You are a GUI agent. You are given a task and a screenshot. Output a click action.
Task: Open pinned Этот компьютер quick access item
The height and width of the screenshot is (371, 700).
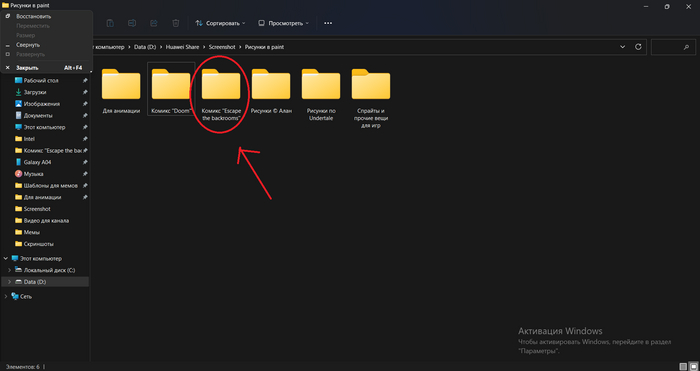[44, 127]
